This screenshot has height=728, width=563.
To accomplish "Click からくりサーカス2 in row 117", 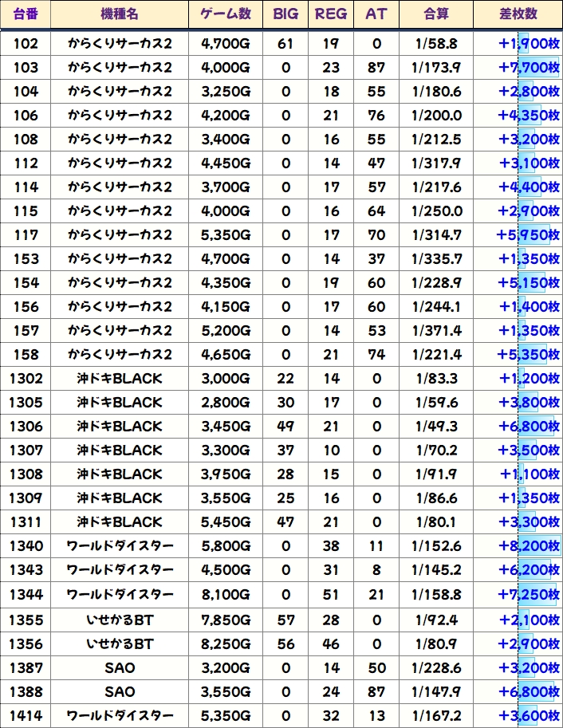I will [x=120, y=235].
